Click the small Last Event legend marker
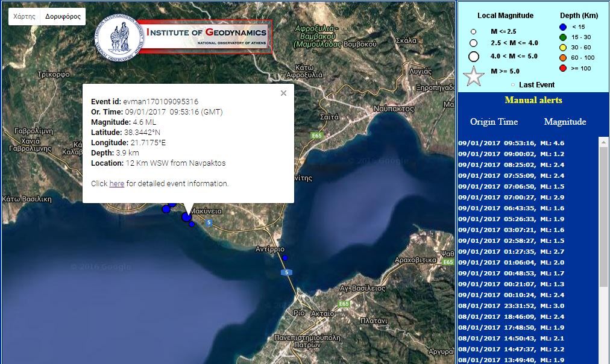The width and height of the screenshot is (610, 364). coord(512,85)
